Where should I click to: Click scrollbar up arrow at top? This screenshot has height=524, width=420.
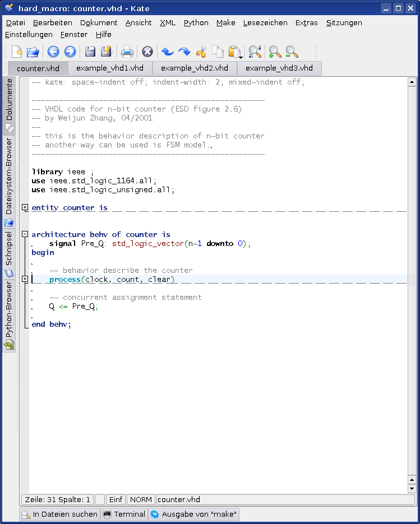(412, 82)
